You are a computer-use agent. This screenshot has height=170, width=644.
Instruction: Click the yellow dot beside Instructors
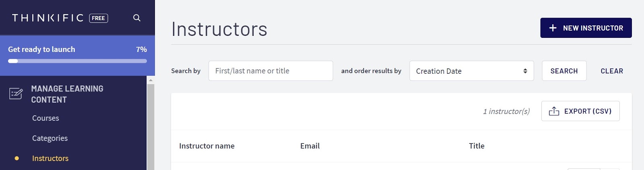point(17,158)
